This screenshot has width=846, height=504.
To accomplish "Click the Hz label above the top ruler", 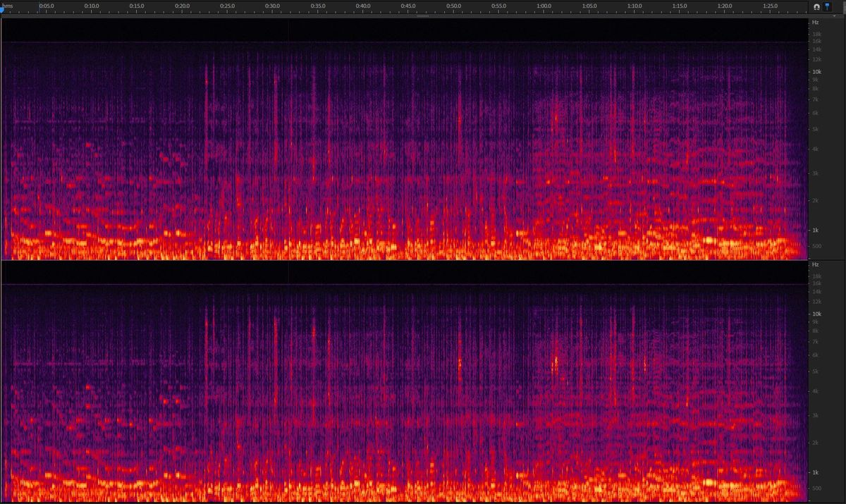I will [814, 23].
